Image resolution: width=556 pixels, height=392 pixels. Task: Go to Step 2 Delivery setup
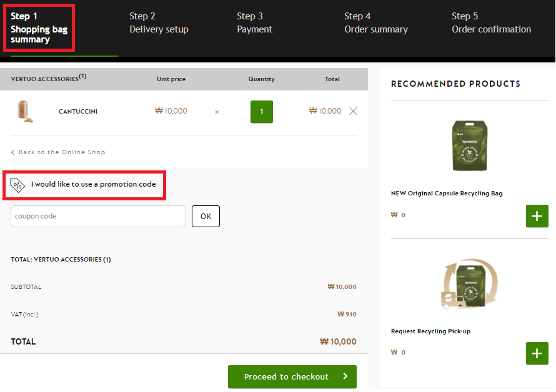159,22
